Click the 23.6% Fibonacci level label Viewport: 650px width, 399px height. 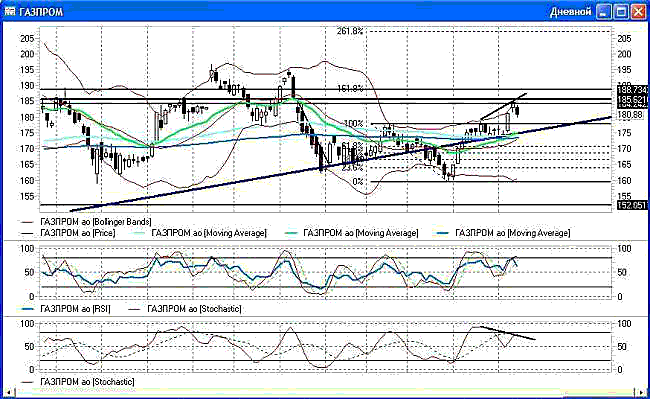(x=353, y=168)
